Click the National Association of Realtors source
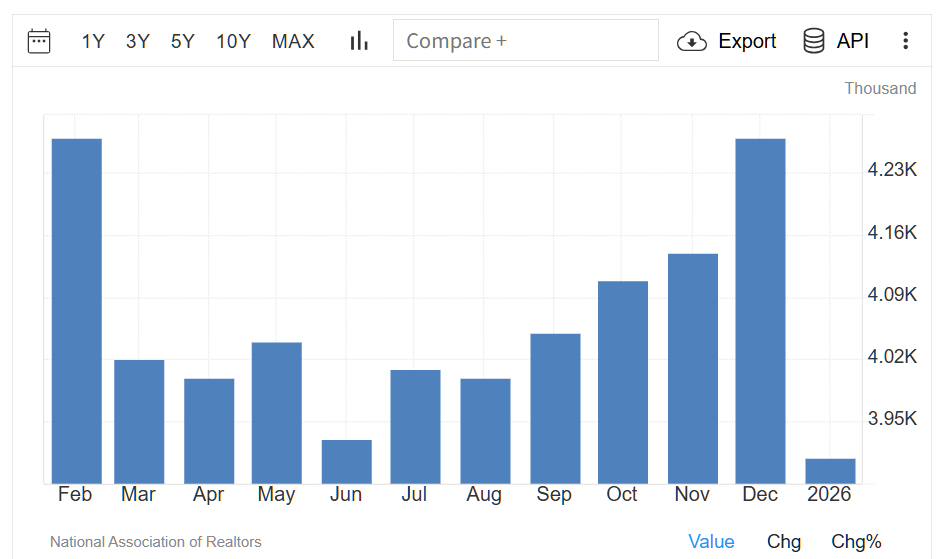939x559 pixels. click(156, 542)
